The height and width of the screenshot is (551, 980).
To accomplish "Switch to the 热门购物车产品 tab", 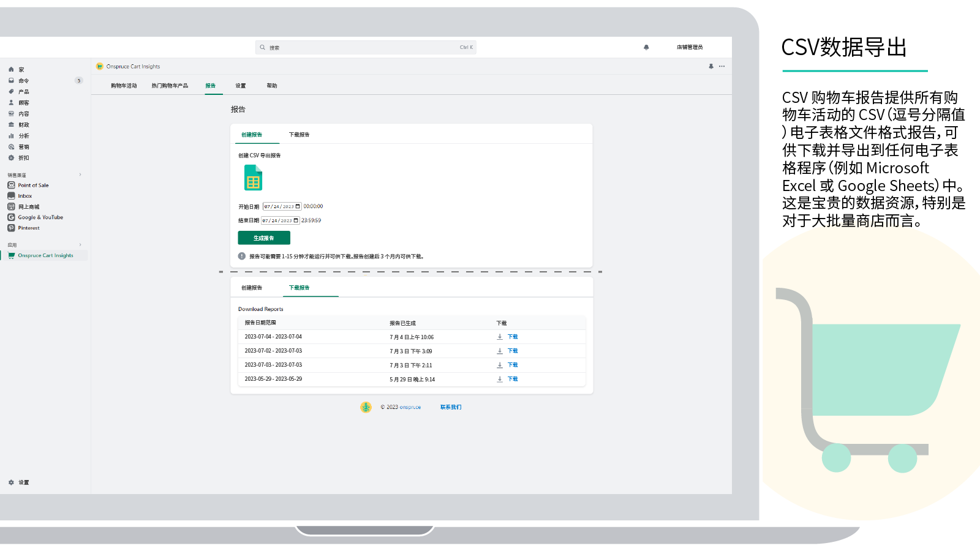I will point(170,86).
